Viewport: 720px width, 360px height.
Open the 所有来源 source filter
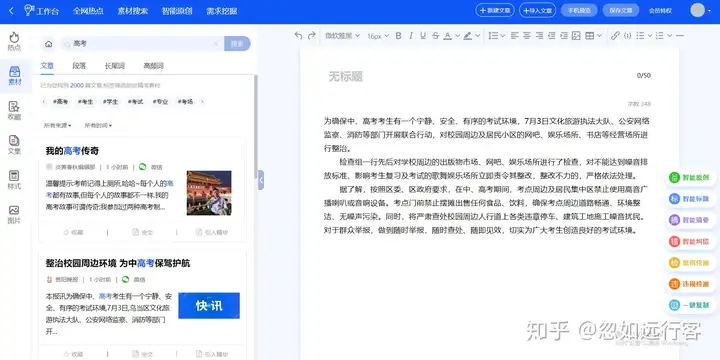58,125
